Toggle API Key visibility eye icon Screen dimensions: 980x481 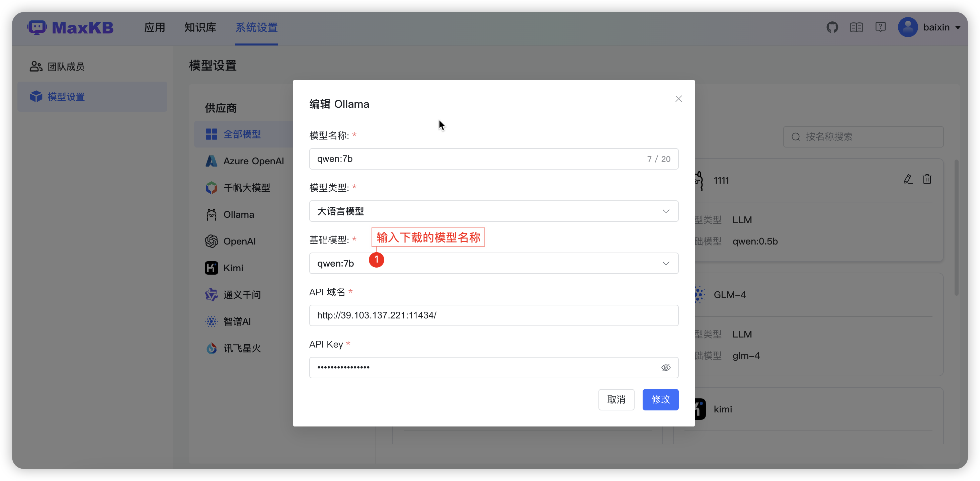pos(666,367)
